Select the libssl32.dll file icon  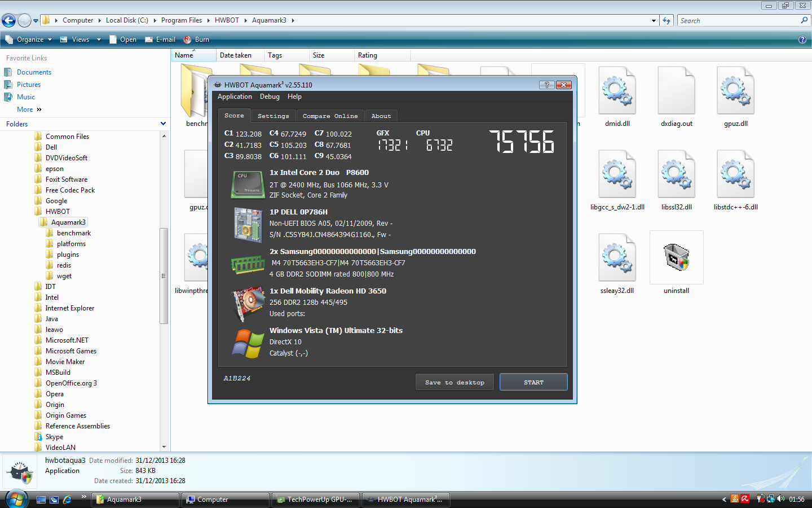pos(677,174)
